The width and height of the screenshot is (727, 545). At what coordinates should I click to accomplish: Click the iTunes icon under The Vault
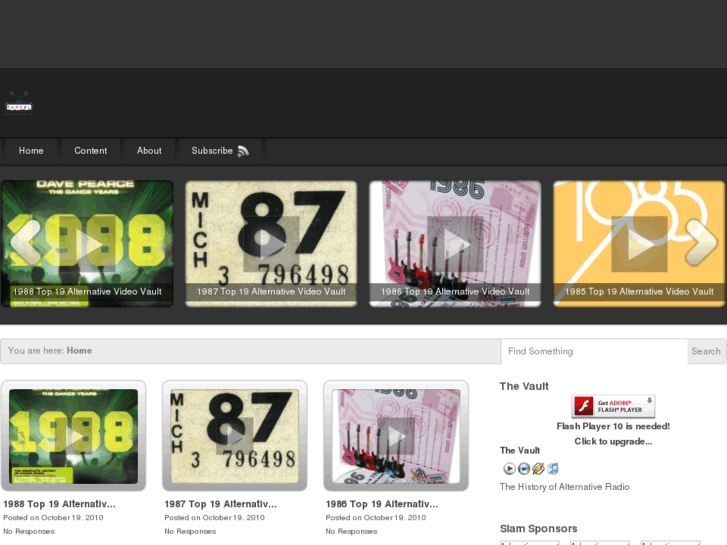(x=552, y=468)
